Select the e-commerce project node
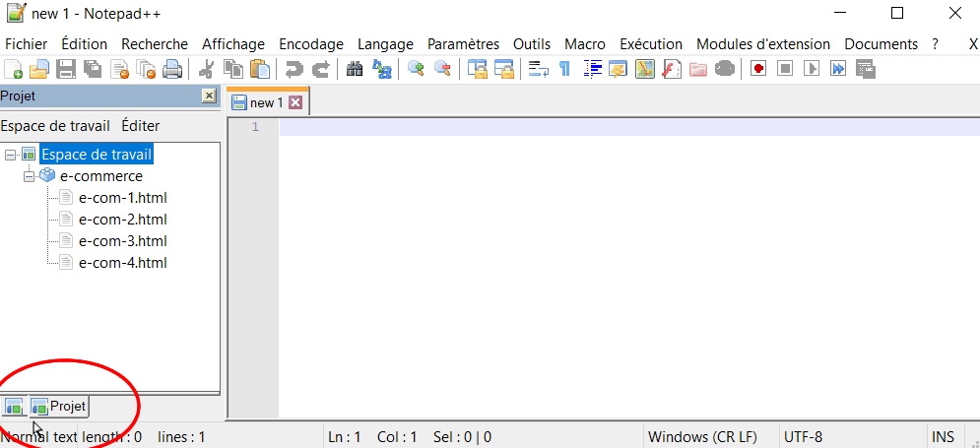Image resolution: width=980 pixels, height=448 pixels. click(x=101, y=176)
